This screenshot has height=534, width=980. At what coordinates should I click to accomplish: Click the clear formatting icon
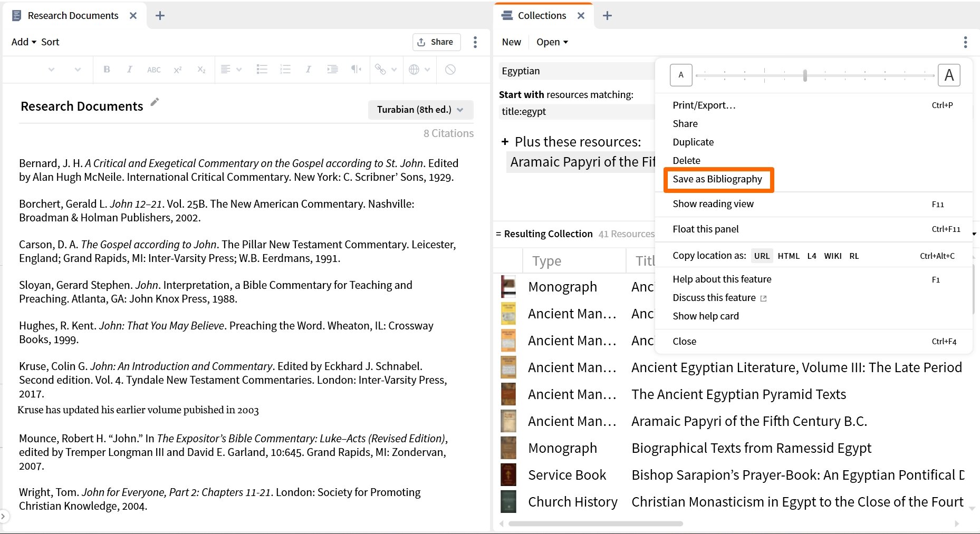[450, 69]
